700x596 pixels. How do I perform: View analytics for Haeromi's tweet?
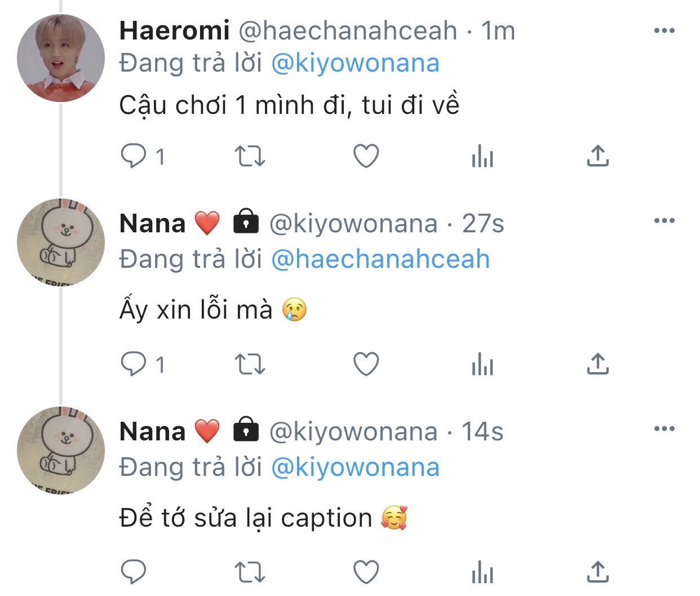(482, 156)
